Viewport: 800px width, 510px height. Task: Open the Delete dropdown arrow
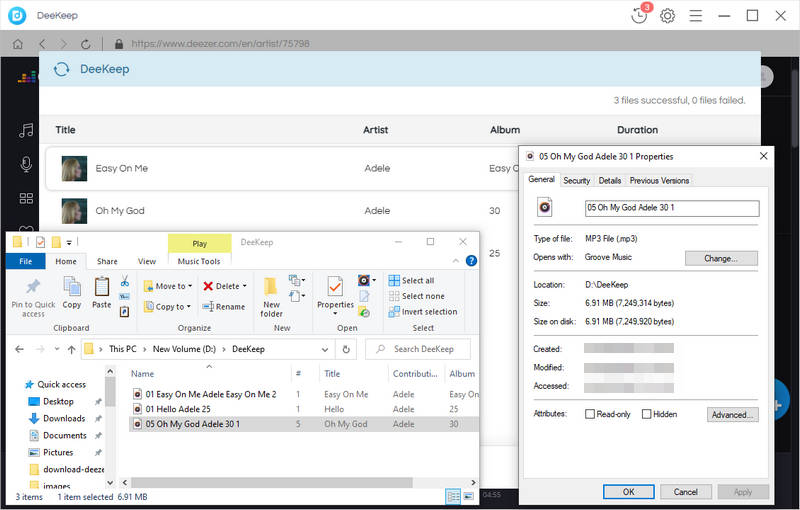pos(244,286)
